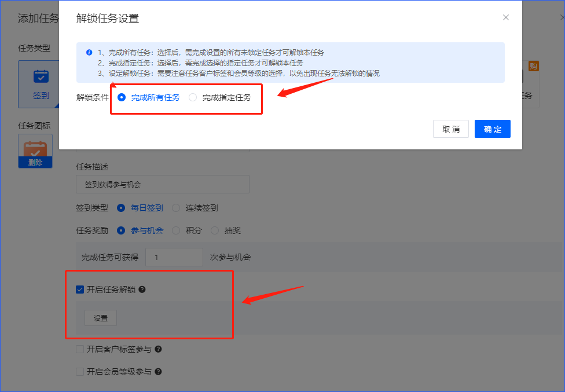Select 抽奖 as task reward
The width and height of the screenshot is (565, 392).
tap(215, 230)
